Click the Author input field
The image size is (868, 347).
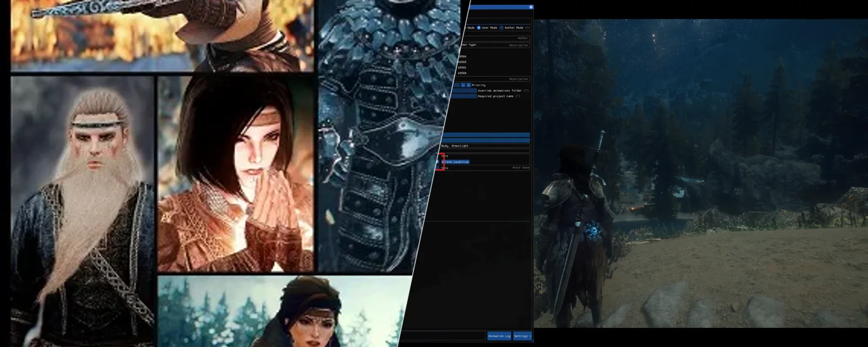point(496,38)
